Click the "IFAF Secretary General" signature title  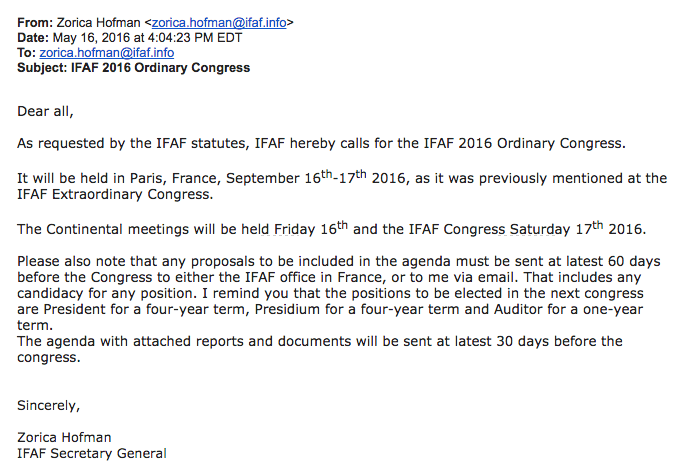tap(92, 454)
